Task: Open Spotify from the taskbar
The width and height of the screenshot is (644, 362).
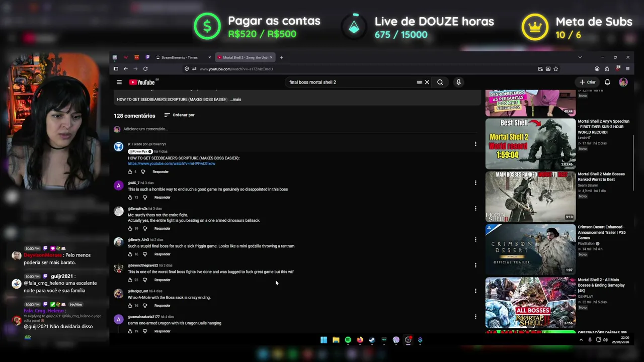Action: [348, 340]
